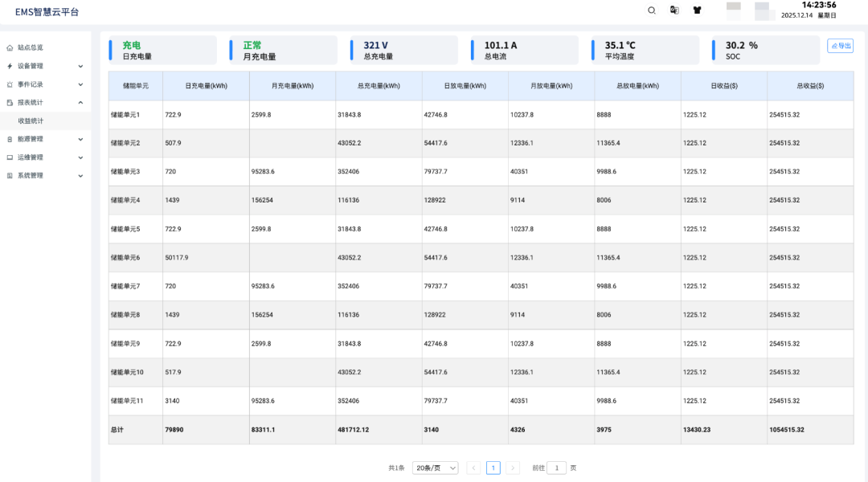
Task: Expand the 设备管理 menu chevron
Action: pyautogui.click(x=80, y=66)
